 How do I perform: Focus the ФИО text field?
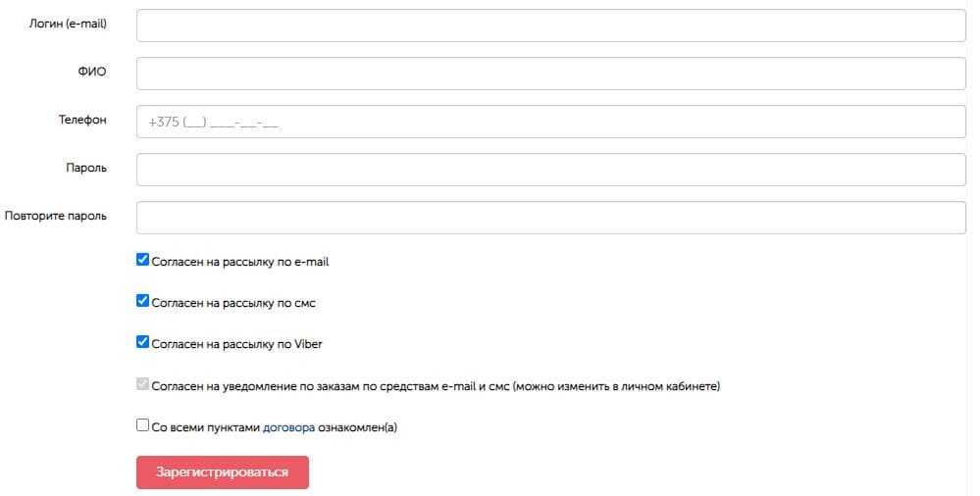[550, 74]
